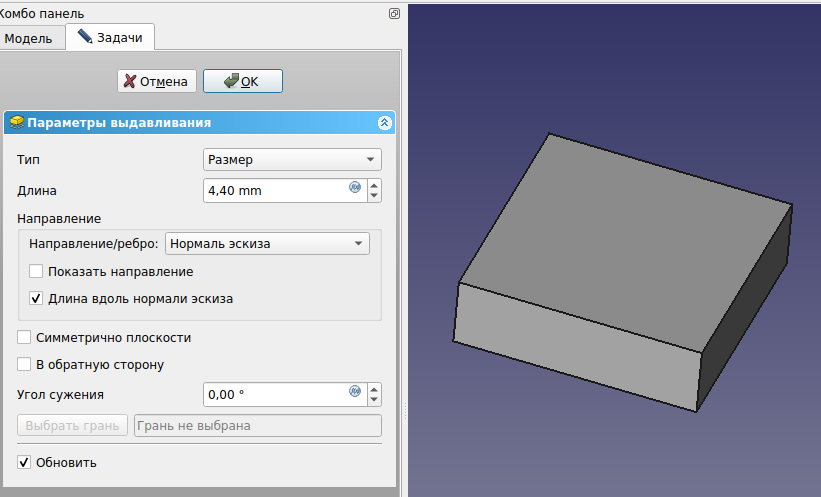Image resolution: width=821 pixels, height=497 pixels.
Task: Click the Выбрать грань button
Action: click(72, 425)
